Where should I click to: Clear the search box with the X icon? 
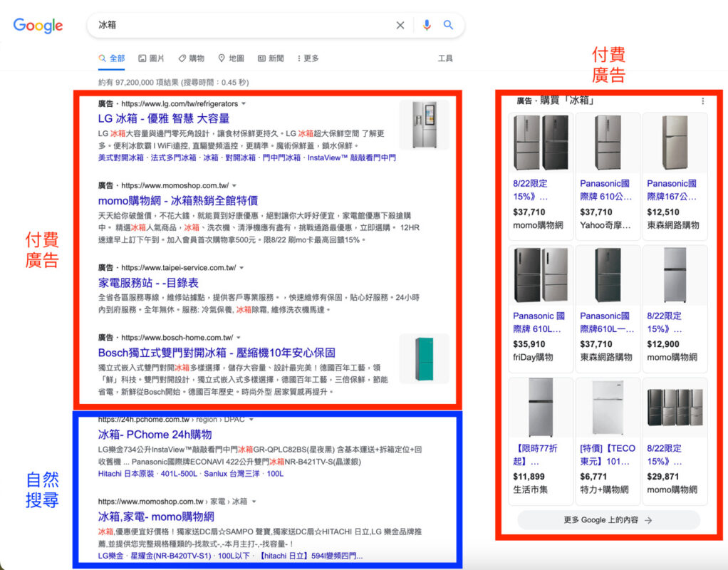click(400, 25)
